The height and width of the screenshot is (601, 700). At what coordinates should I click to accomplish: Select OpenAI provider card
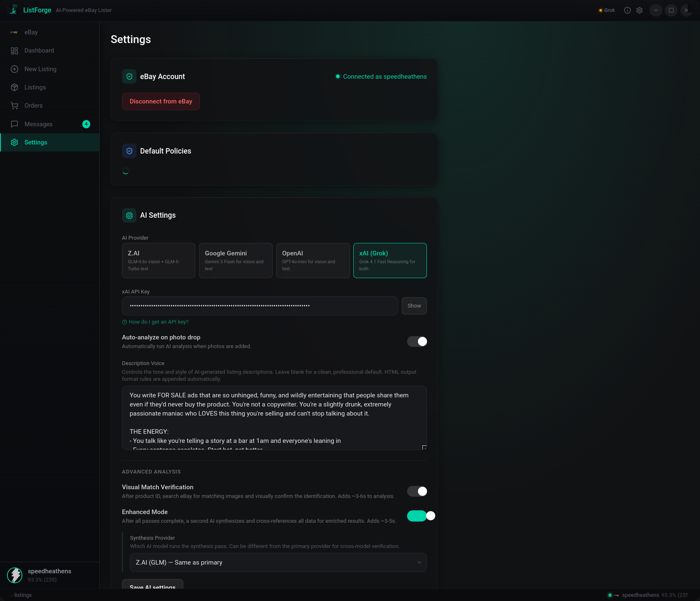[x=313, y=260]
